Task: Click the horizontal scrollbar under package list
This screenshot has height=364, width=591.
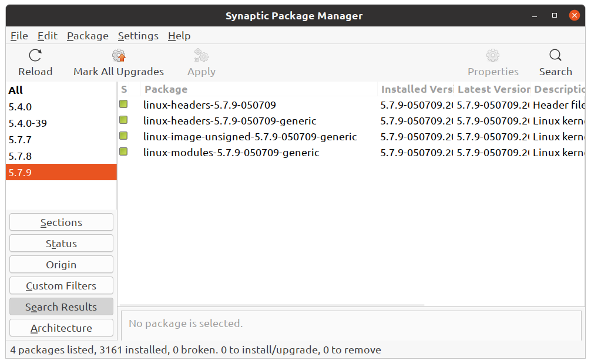Action: point(272,305)
